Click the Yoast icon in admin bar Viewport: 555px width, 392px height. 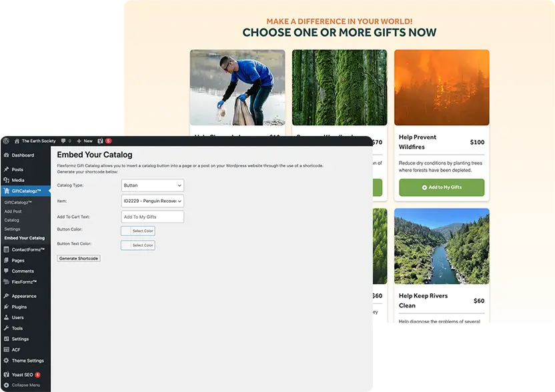[101, 141]
